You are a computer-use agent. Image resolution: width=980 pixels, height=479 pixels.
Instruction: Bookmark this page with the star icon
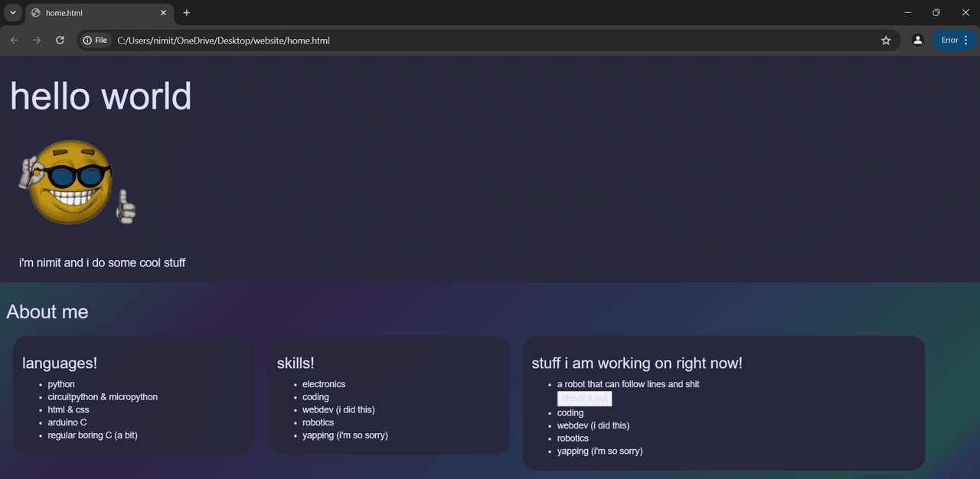[x=886, y=40]
